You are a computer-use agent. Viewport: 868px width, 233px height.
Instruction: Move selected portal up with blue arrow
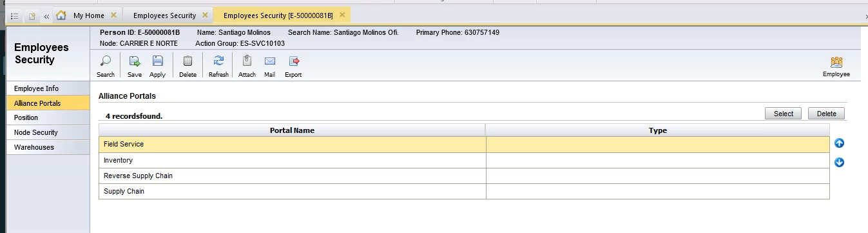(x=839, y=143)
